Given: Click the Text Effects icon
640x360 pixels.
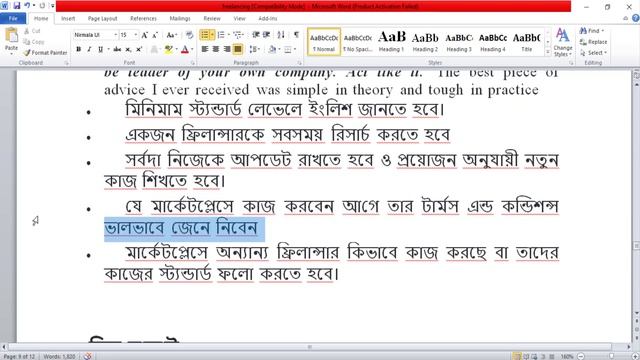Looking at the screenshot, I should click(x=154, y=49).
